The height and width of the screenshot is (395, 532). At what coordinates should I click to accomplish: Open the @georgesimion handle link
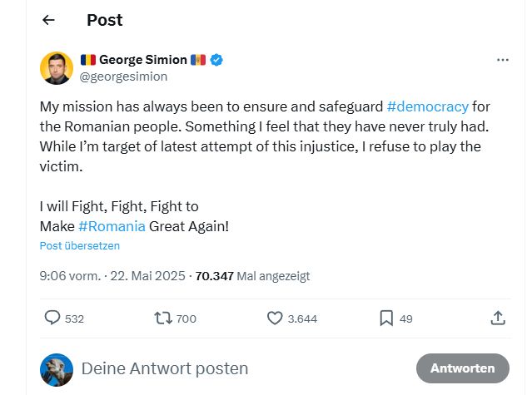click(x=123, y=77)
